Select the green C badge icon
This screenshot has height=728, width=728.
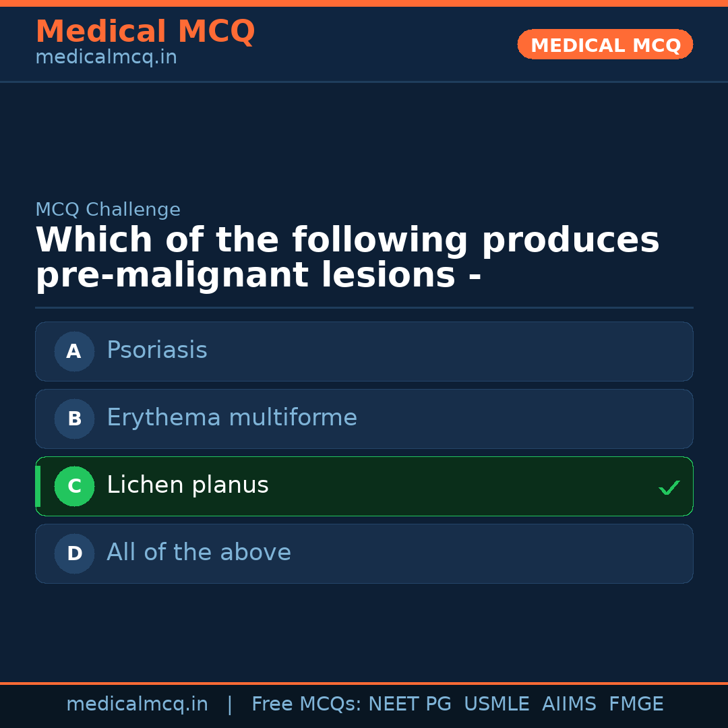pyautogui.click(x=74, y=486)
